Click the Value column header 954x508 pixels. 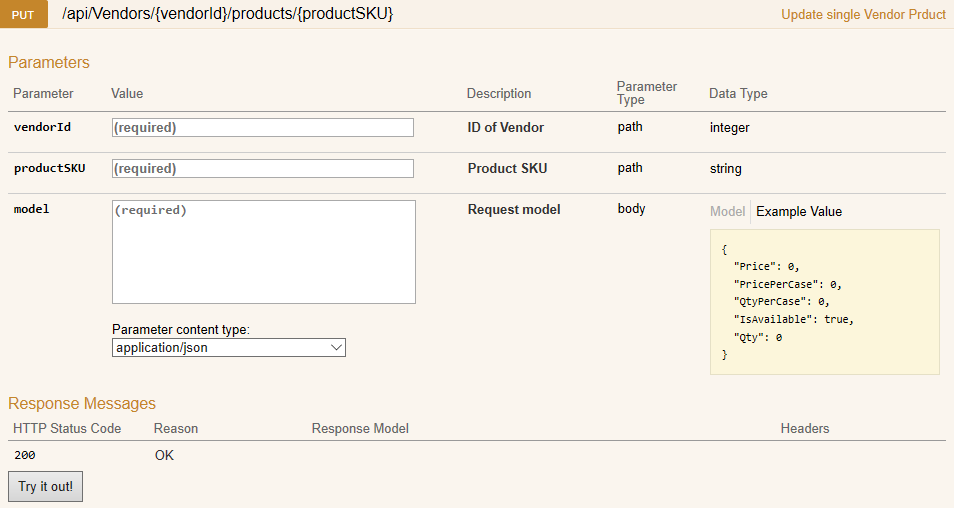click(x=127, y=94)
